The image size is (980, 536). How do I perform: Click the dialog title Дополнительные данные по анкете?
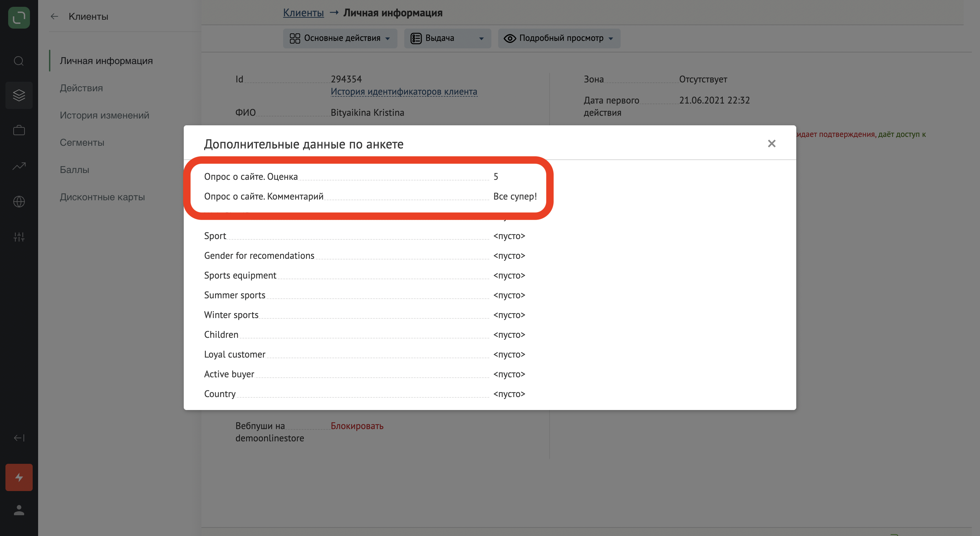click(x=304, y=144)
